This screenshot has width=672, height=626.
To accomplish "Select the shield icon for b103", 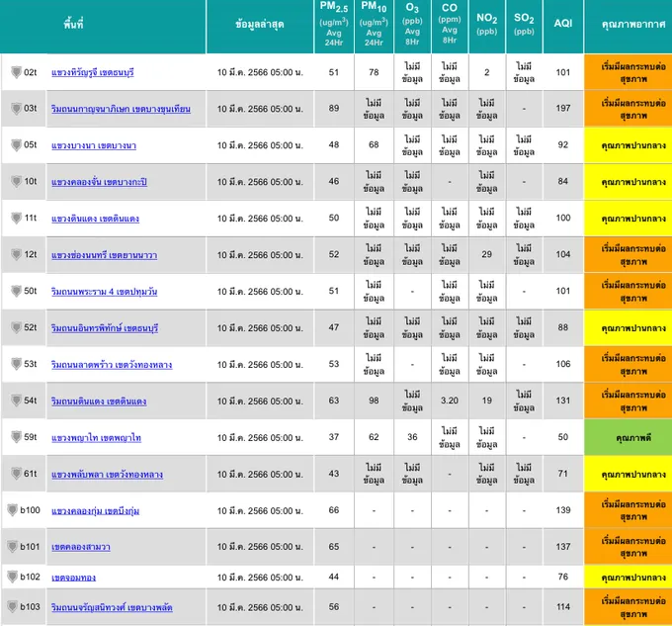I will point(13,606).
